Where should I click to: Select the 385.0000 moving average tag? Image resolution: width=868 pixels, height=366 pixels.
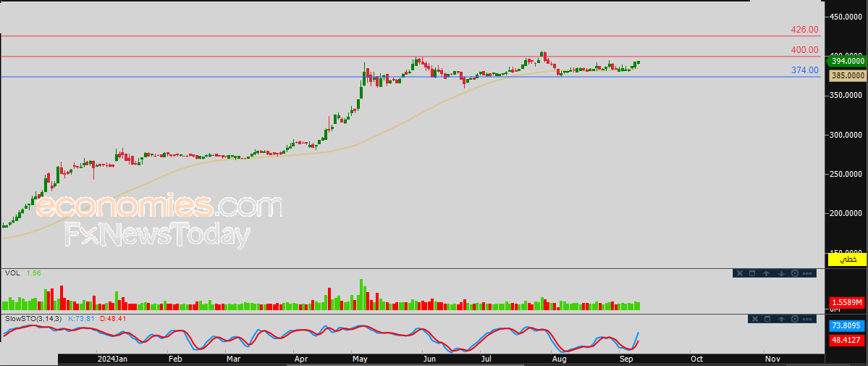tap(847, 75)
